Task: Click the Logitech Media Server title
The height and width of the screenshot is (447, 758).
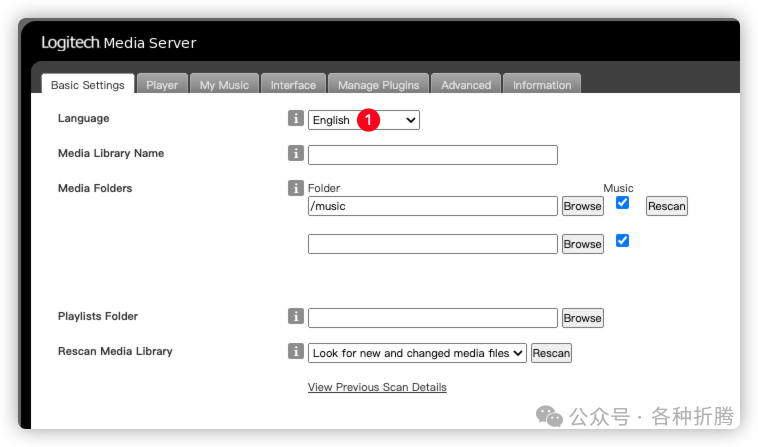Action: 119,43
